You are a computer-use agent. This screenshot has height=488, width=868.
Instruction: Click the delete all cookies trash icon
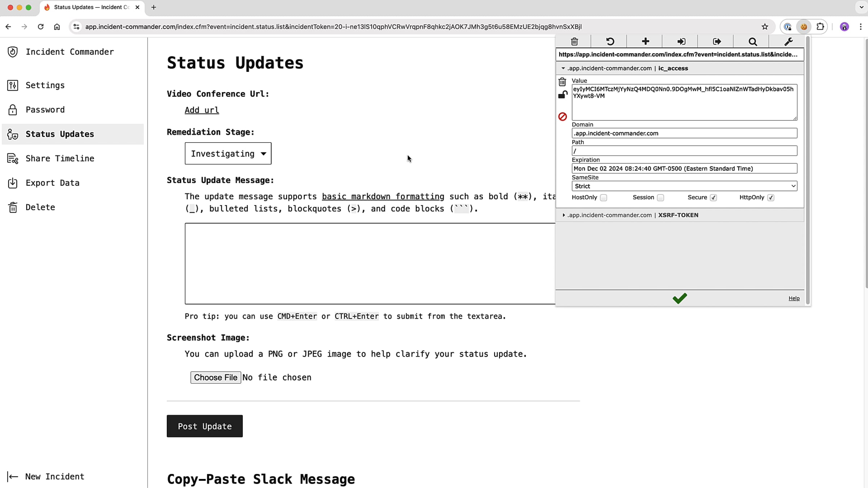point(574,42)
